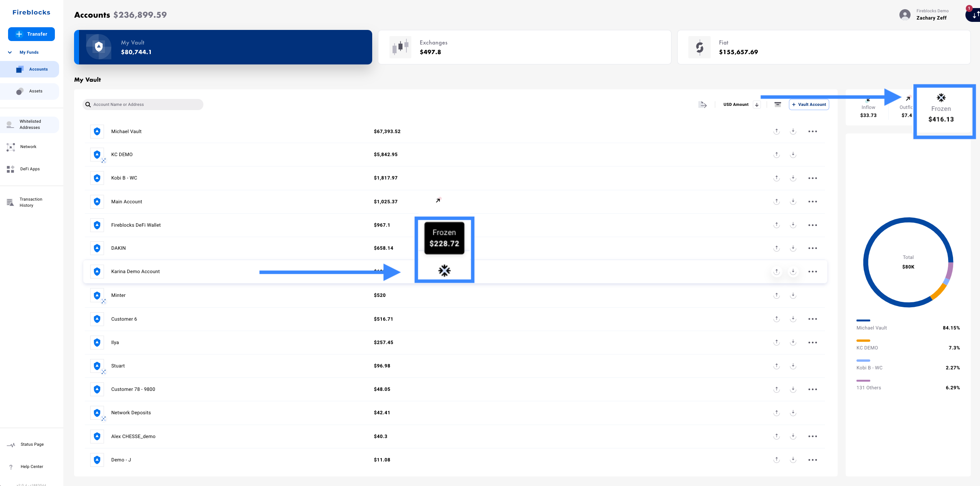Select the Fiat card
980x486 pixels.
pos(824,47)
